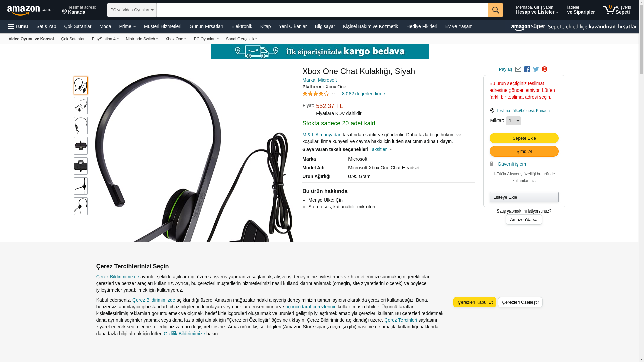
Task: Accept cookies with Çerezleri Kabul Et
Action: pyautogui.click(x=475, y=302)
